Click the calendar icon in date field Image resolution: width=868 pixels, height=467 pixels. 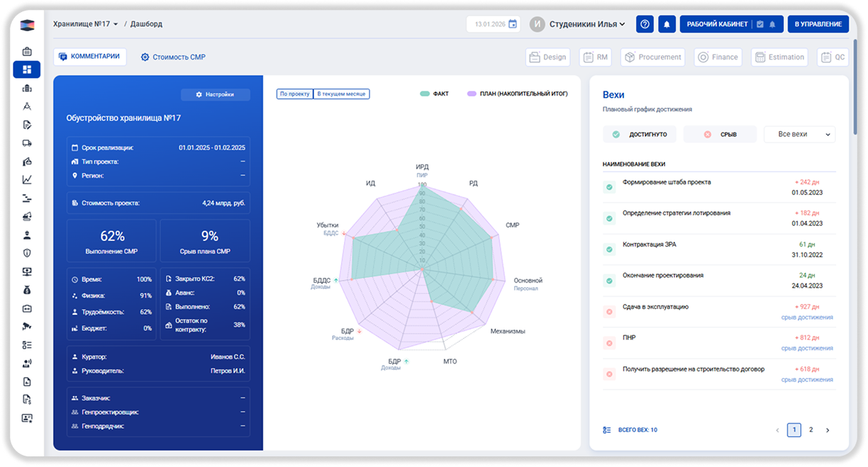513,24
